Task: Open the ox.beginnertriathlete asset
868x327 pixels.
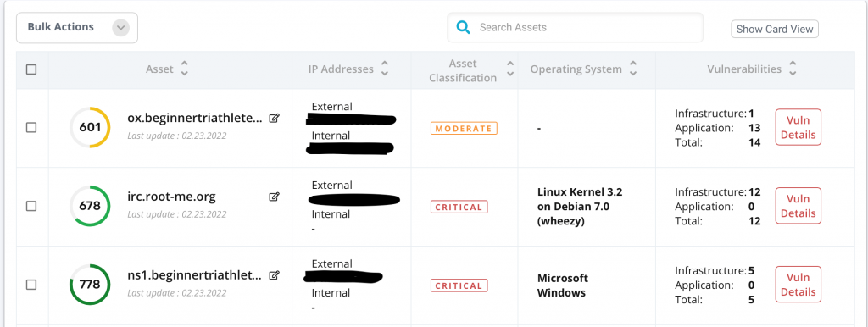Action: point(194,118)
